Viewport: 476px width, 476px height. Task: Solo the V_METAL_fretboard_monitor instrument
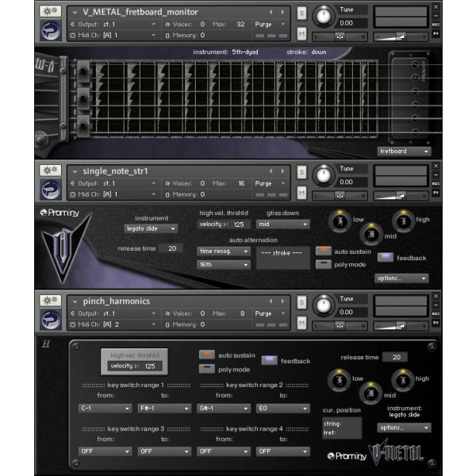[x=302, y=13]
